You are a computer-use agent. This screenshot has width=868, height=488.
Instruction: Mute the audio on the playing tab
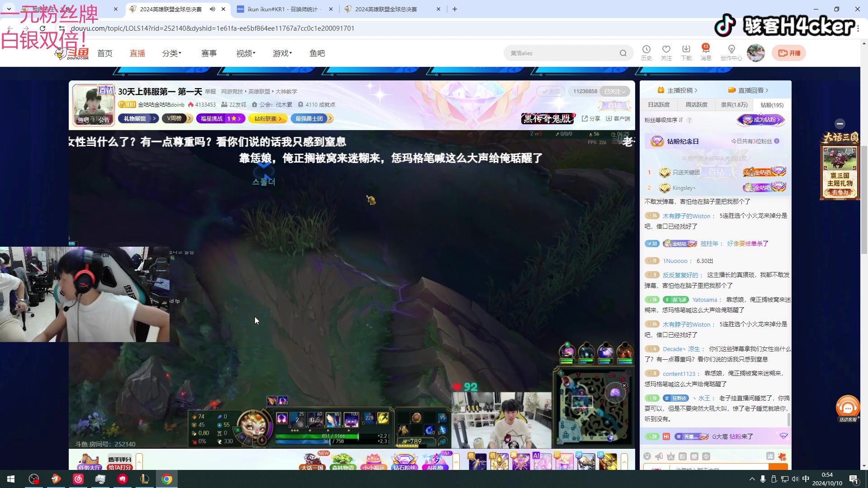coord(212,9)
